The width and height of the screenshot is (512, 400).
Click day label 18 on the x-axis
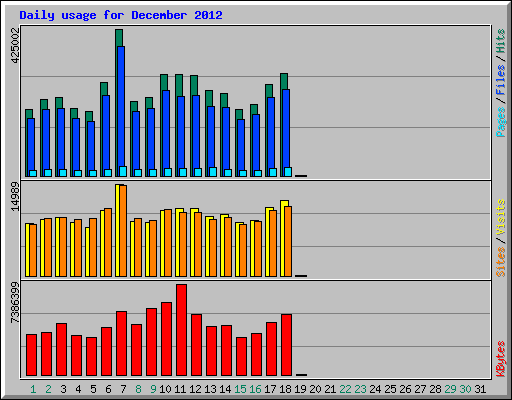pyautogui.click(x=285, y=389)
